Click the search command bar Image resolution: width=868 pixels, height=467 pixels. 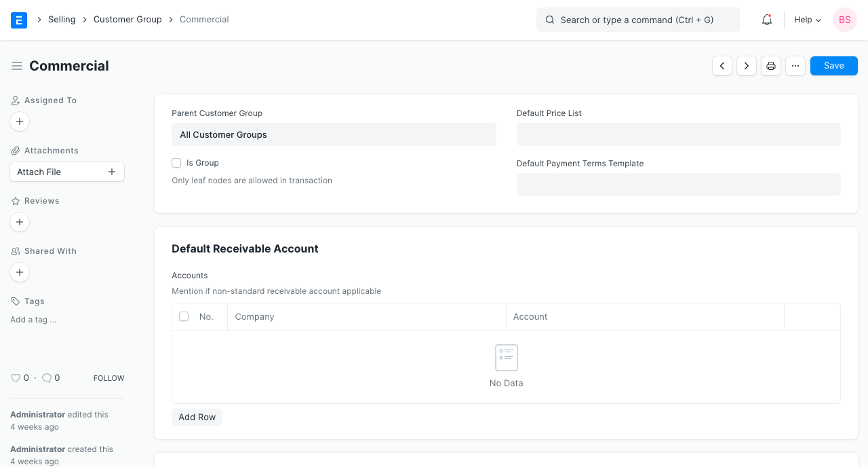[637, 20]
